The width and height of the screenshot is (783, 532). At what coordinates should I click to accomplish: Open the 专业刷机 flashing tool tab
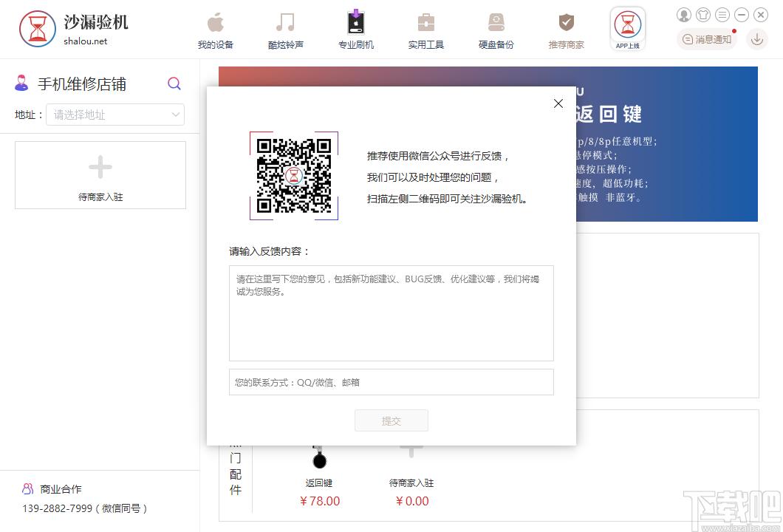tap(355, 31)
